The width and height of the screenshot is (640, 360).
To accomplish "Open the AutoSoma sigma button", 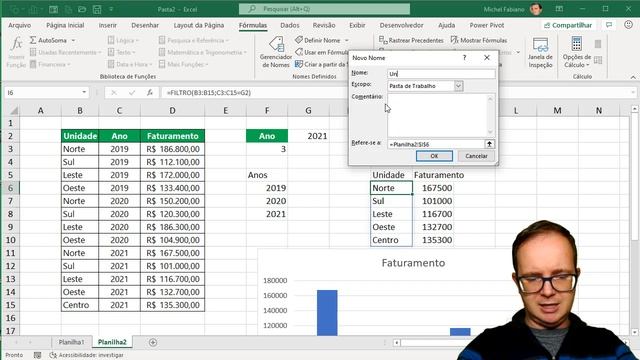I will coord(33,40).
